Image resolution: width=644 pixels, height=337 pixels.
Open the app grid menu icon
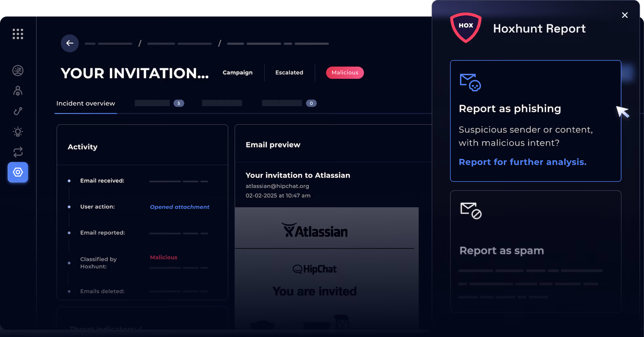click(18, 34)
